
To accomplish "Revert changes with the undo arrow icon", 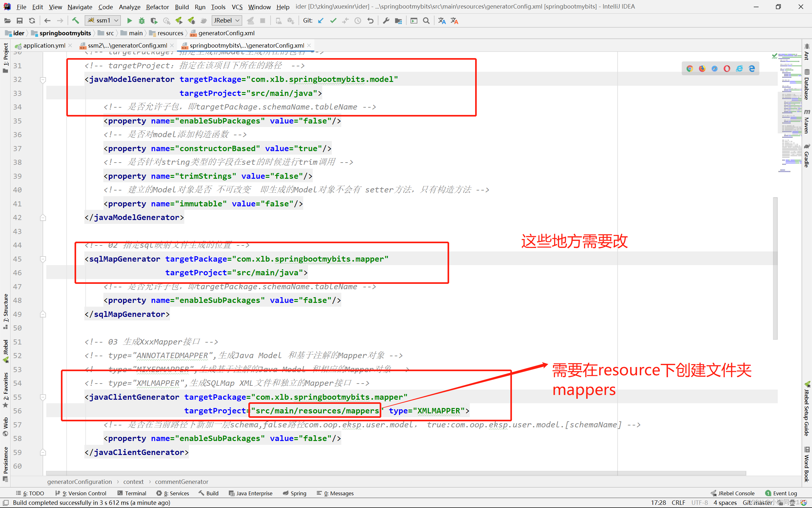I will [370, 21].
